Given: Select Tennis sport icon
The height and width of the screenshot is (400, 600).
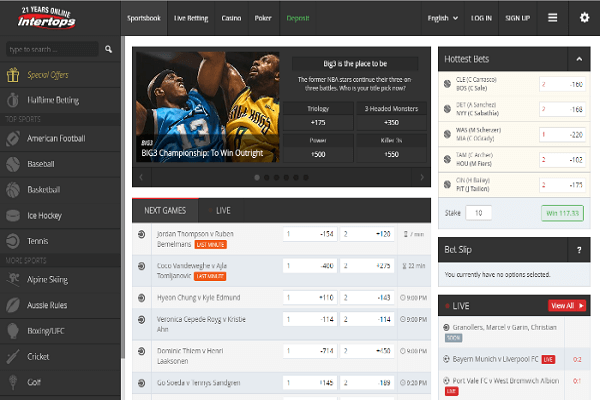Looking at the screenshot, I should click(13, 241).
